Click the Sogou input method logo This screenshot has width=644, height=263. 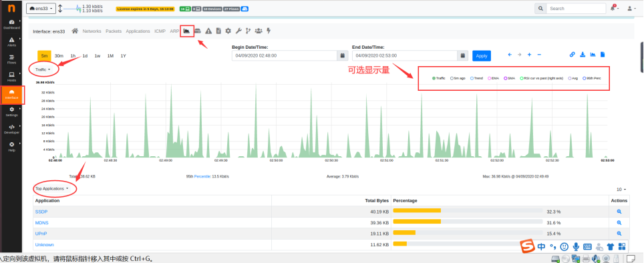point(527,246)
